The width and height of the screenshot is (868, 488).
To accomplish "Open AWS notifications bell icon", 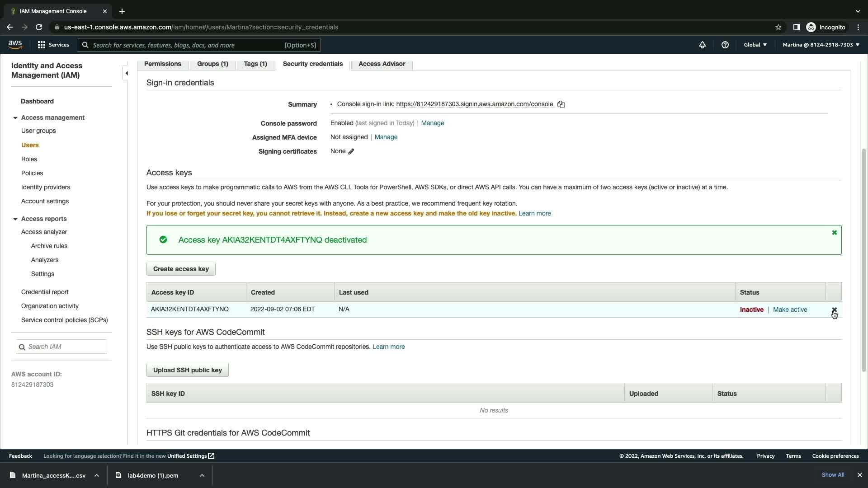I will point(702,45).
